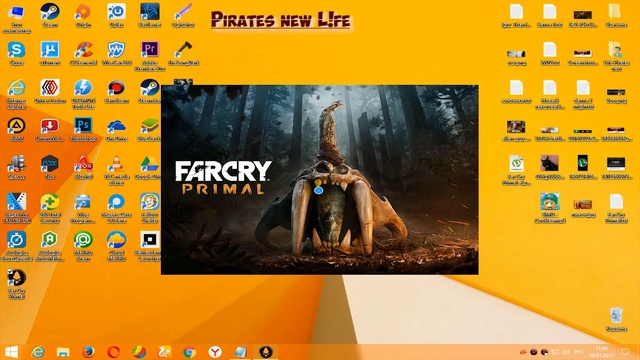Open UC Browser on the taskbar
640x360 pixels.
click(x=164, y=352)
